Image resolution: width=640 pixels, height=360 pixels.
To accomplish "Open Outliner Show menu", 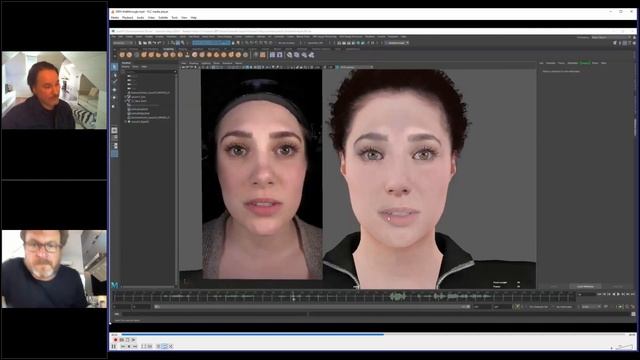I will [135, 67].
